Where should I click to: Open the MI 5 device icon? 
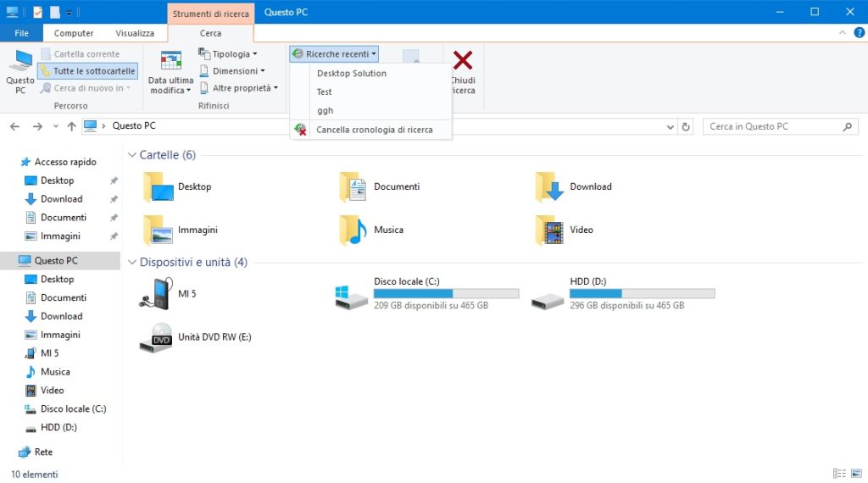[157, 293]
